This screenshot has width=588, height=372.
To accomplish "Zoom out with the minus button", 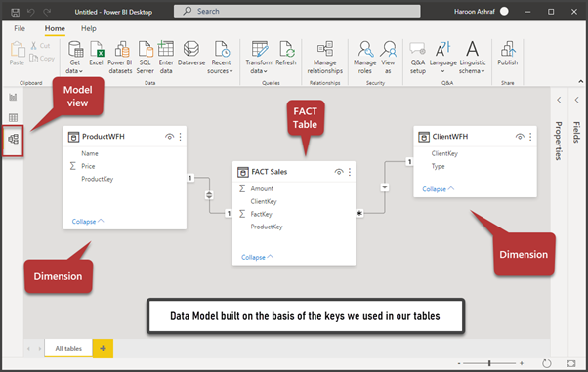I will [459, 363].
